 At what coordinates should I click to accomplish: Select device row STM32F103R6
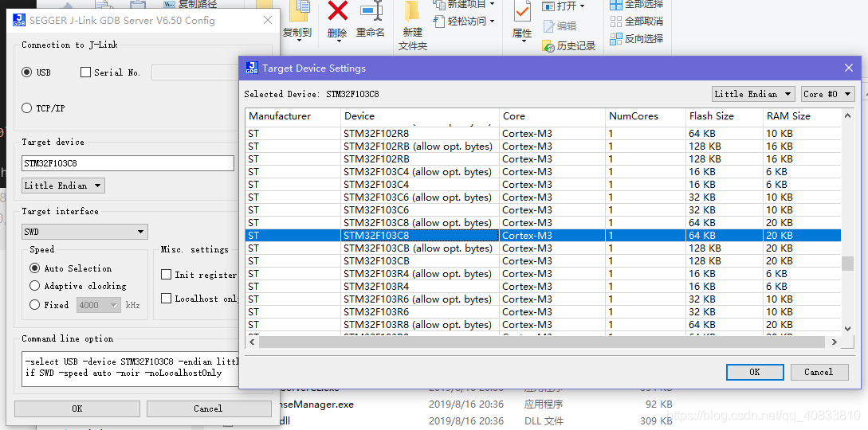tap(544, 311)
